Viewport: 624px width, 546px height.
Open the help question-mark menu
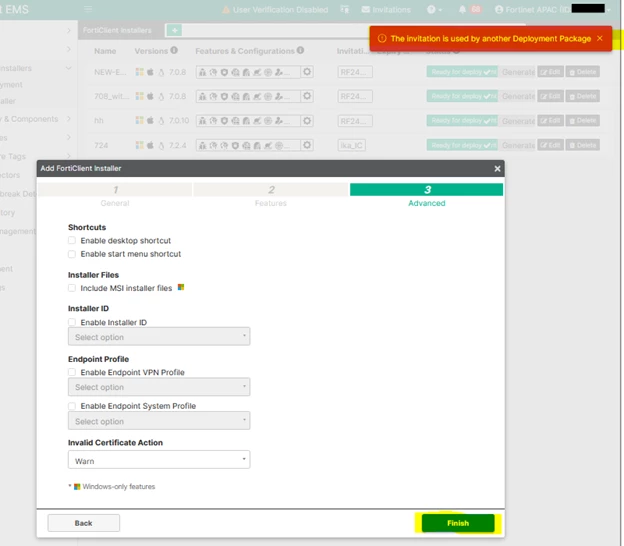pyautogui.click(x=434, y=10)
